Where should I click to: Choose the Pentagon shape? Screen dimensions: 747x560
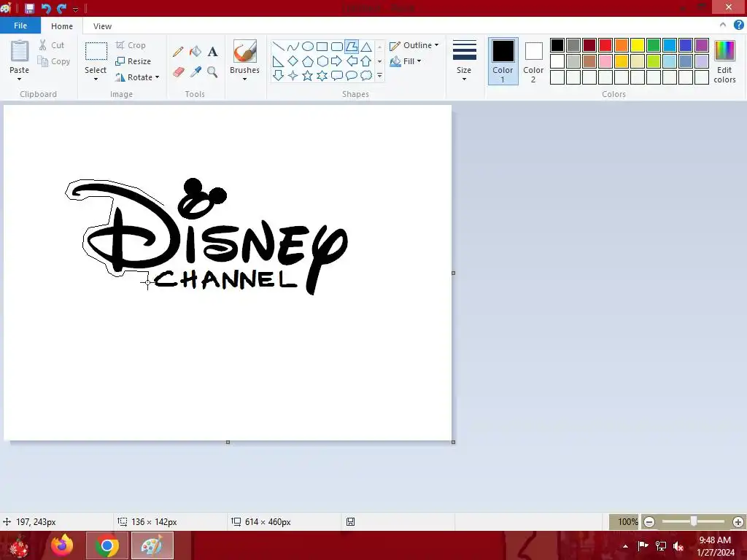click(308, 61)
